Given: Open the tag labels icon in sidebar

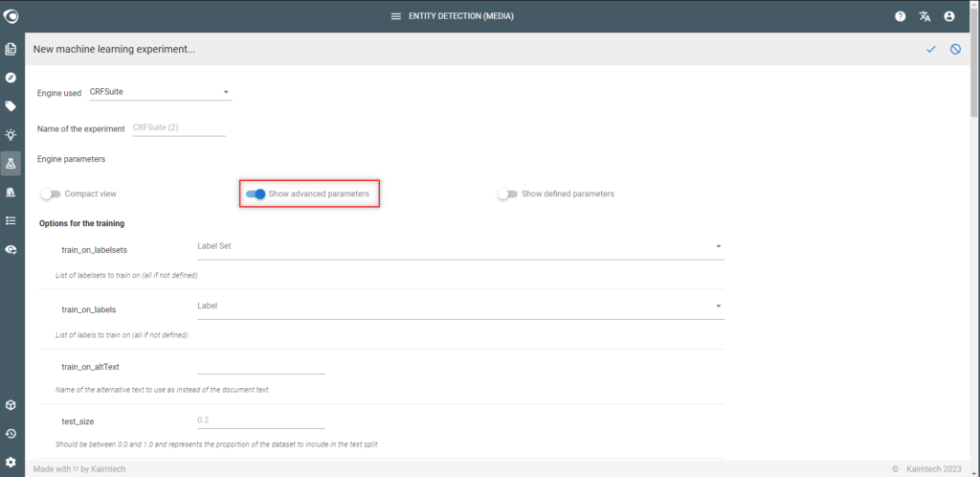Looking at the screenshot, I should point(10,106).
